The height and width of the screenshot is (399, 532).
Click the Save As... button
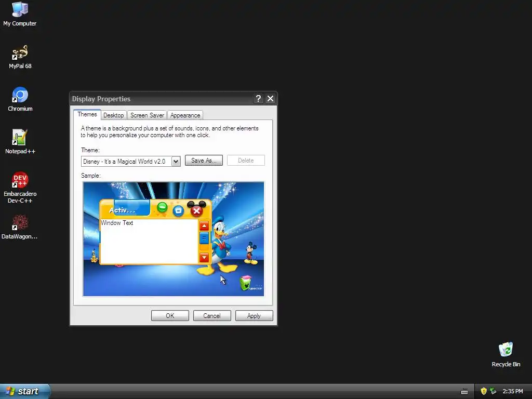(204, 161)
